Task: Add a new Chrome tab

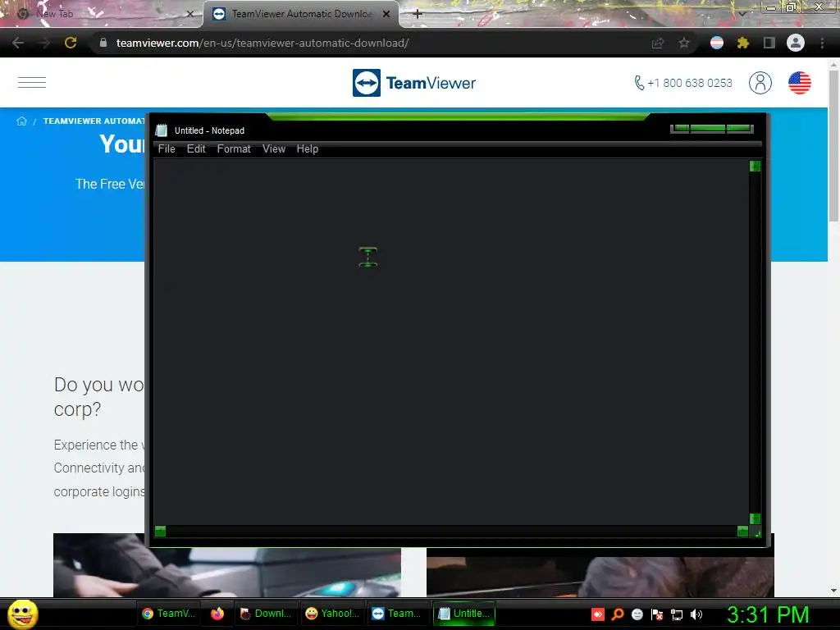Action: pos(418,14)
